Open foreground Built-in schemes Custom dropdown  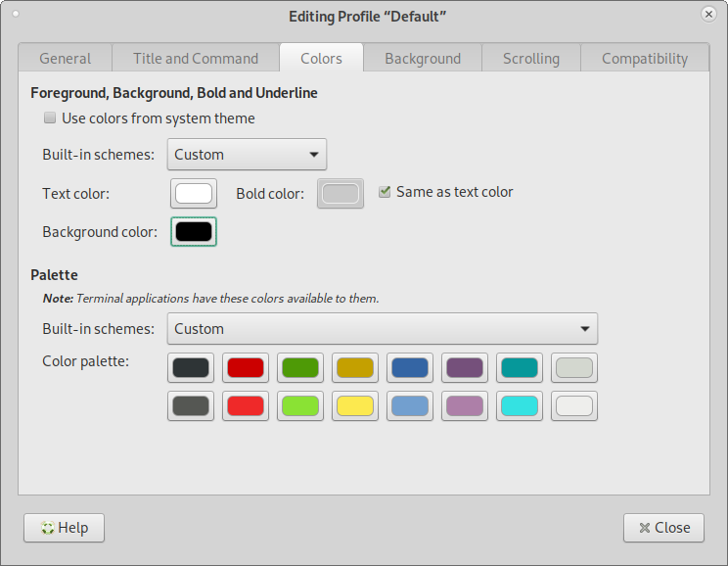[x=247, y=155]
